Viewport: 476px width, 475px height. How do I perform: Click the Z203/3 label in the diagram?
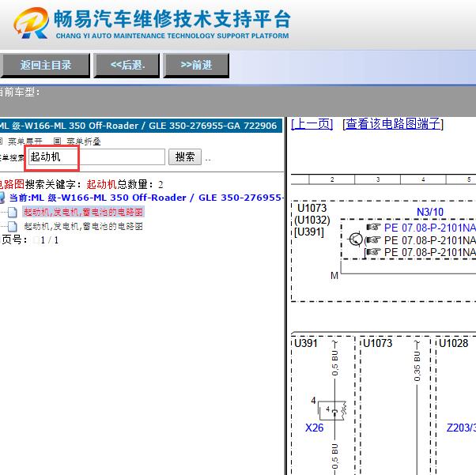(461, 428)
